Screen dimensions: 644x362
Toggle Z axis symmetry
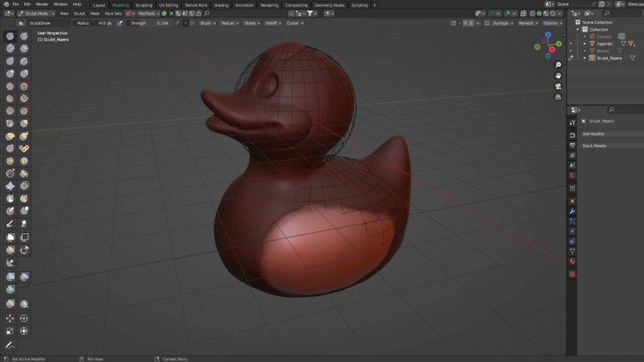pos(471,23)
